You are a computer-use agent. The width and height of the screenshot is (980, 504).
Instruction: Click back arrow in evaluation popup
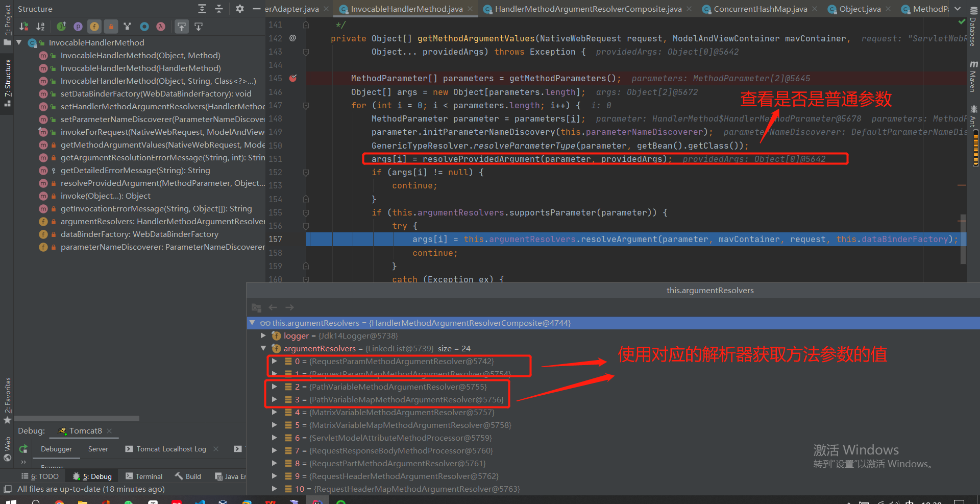click(x=273, y=307)
